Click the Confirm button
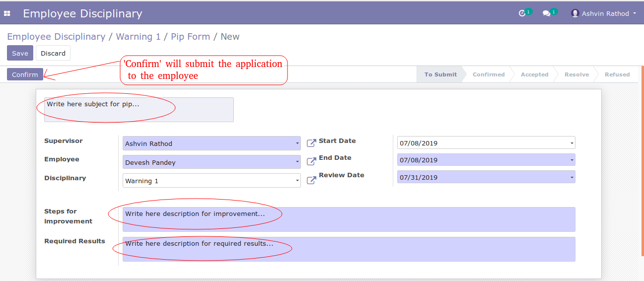This screenshot has height=281, width=644. [25, 74]
